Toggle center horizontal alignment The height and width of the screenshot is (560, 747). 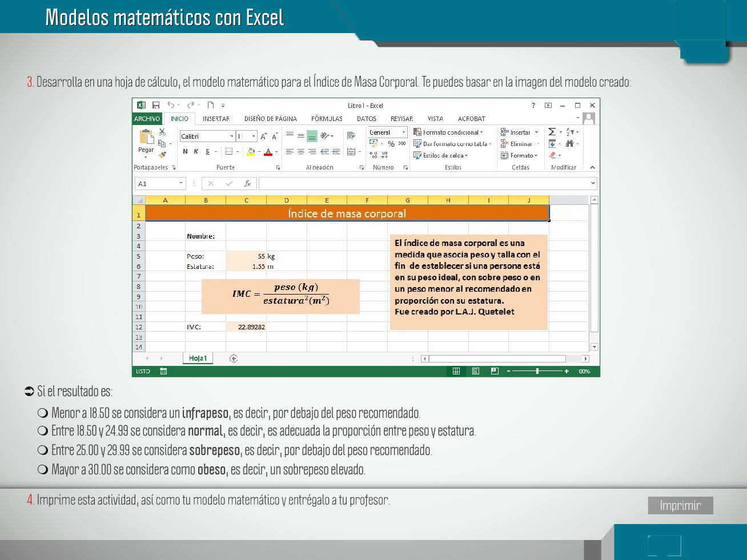pyautogui.click(x=301, y=151)
